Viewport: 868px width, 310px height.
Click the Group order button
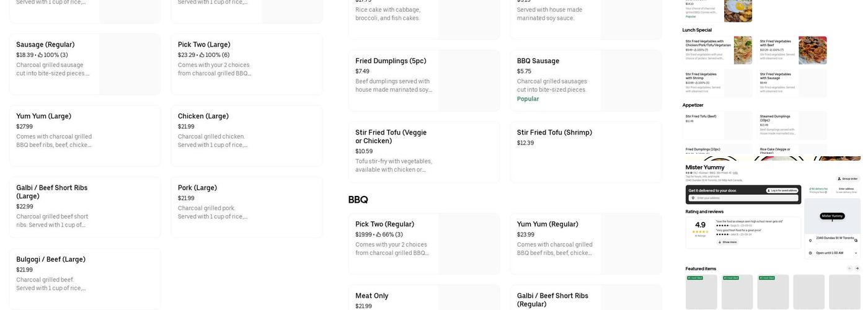[848, 179]
